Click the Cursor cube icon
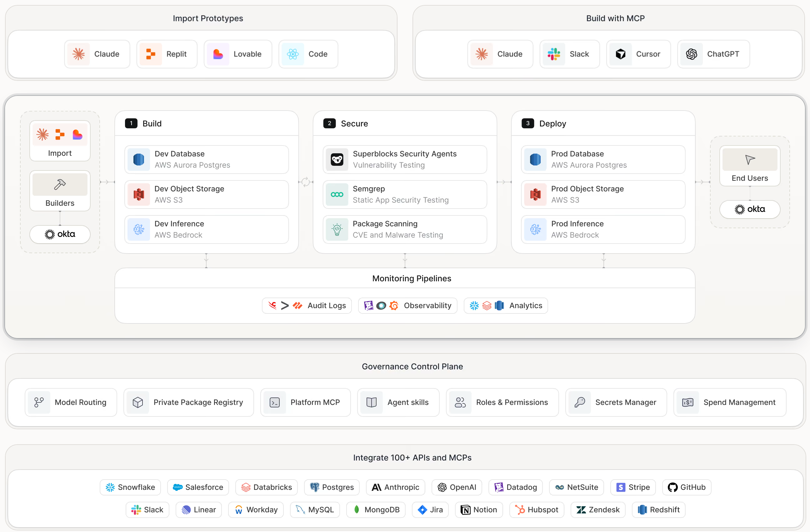Image resolution: width=810 pixels, height=532 pixels. (620, 54)
